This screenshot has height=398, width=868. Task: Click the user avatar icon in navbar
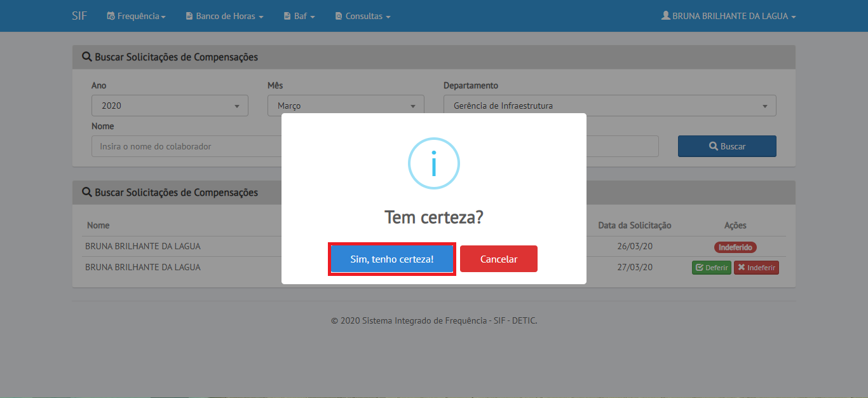tap(666, 16)
